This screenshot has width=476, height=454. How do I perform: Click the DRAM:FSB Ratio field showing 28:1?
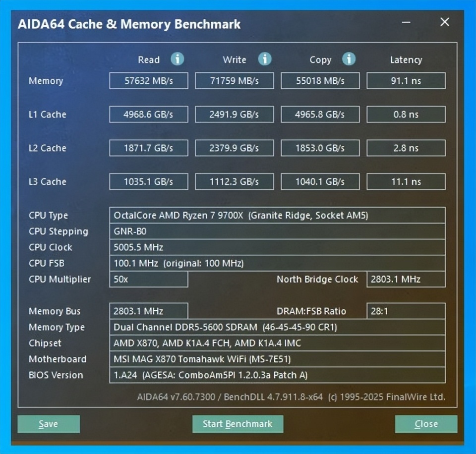(x=406, y=311)
